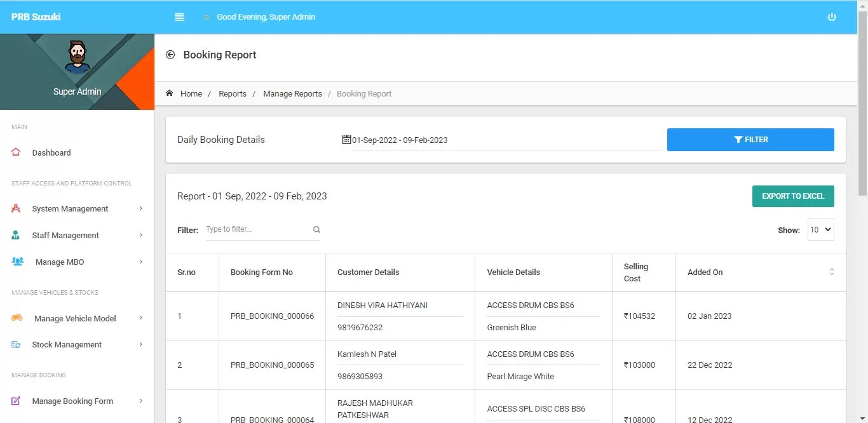
Task: Click the calendar icon in date range
Action: point(346,140)
